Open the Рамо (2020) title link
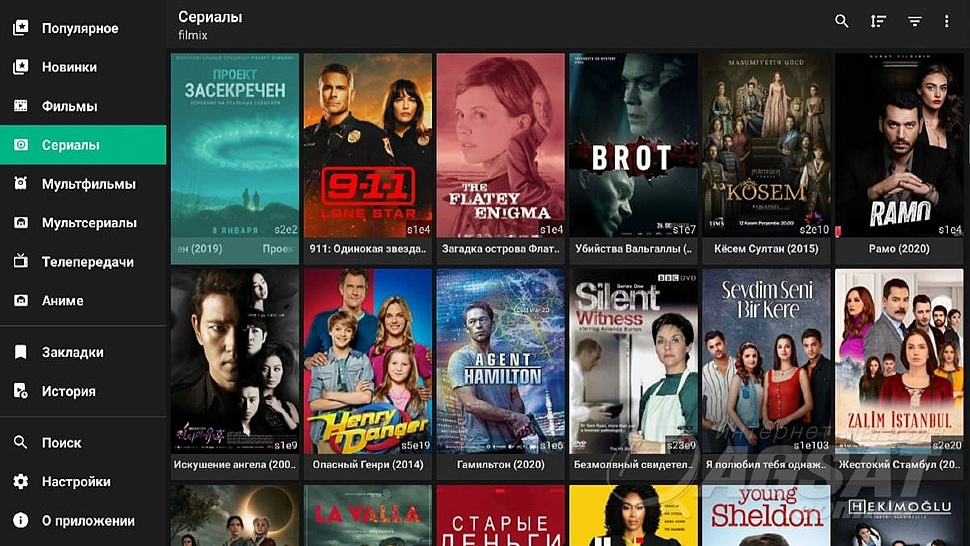This screenshot has width=970, height=546. [x=899, y=249]
